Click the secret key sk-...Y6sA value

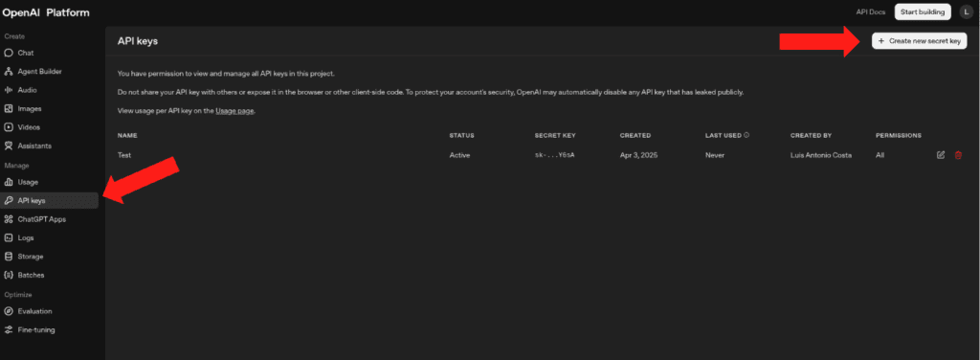[554, 155]
